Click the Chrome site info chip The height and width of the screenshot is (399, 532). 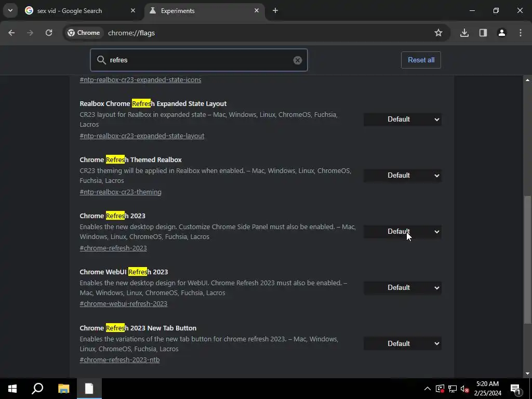pyautogui.click(x=84, y=33)
